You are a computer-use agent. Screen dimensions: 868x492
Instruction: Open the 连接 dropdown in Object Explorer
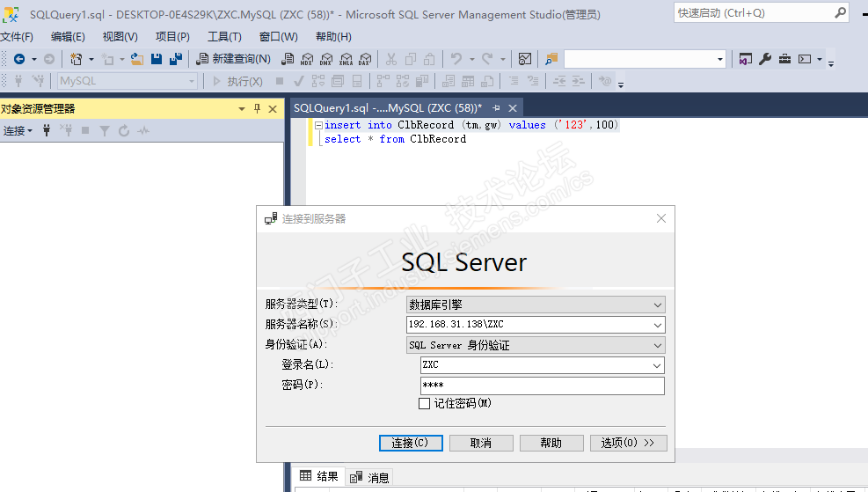pyautogui.click(x=18, y=131)
